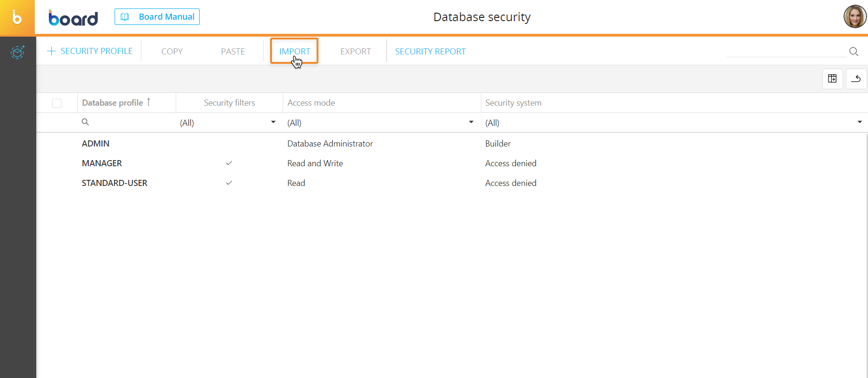
Task: Click the STANDARD-USER security filters checkmark
Action: pos(229,183)
